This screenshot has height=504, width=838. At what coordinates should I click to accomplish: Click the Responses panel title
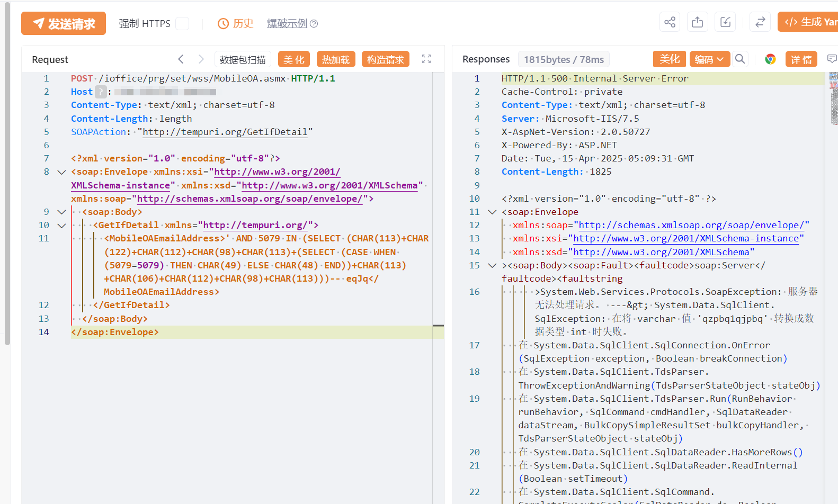click(486, 59)
